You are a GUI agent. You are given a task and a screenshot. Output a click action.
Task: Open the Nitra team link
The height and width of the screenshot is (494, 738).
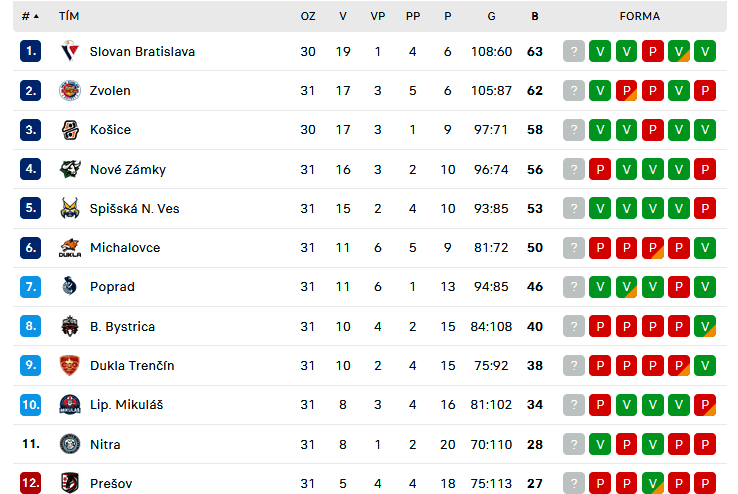click(105, 445)
